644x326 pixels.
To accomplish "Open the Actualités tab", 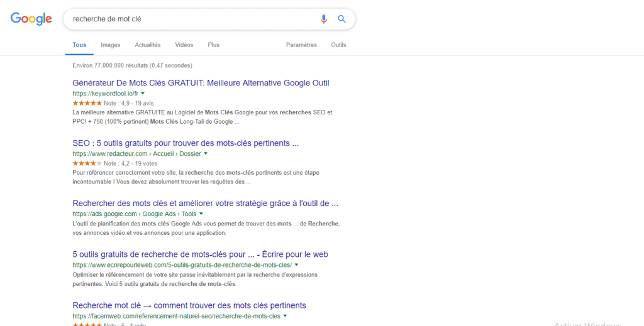I will (147, 45).
